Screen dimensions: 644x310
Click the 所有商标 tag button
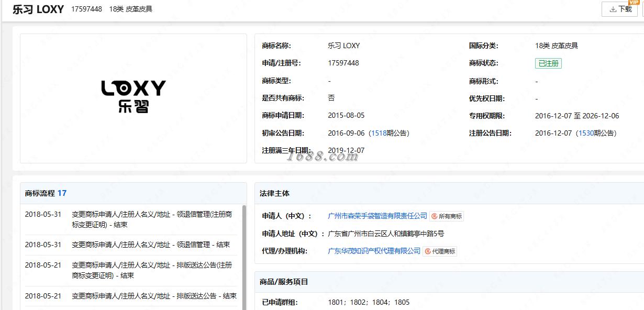click(x=447, y=216)
